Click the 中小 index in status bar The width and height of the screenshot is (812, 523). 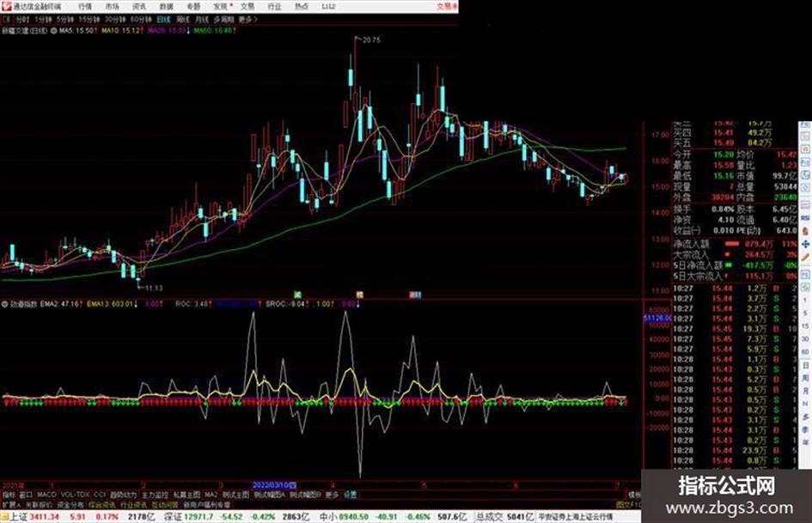[327, 517]
